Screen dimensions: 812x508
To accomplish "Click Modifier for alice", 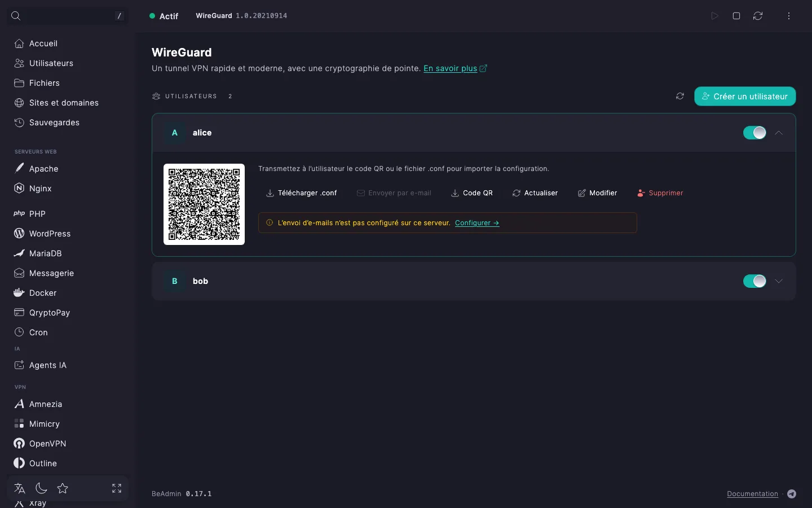I will point(598,193).
